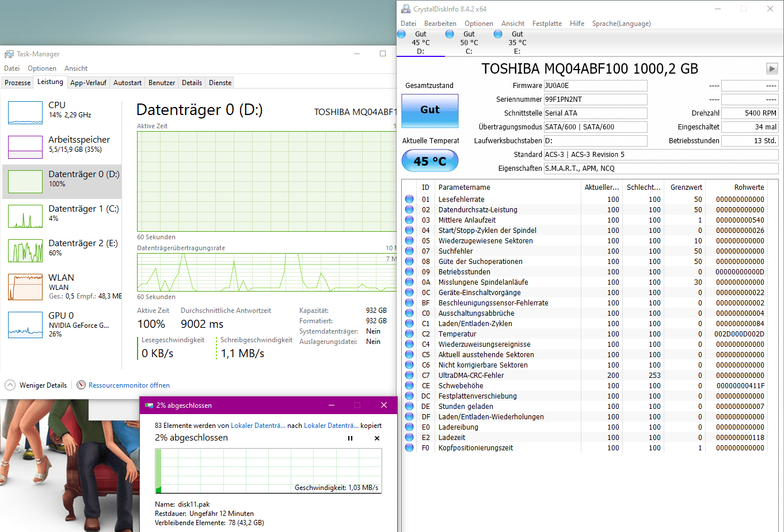Image resolution: width=784 pixels, height=532 pixels.
Task: Open the Ansicht menu in Task-Manager
Action: [76, 68]
